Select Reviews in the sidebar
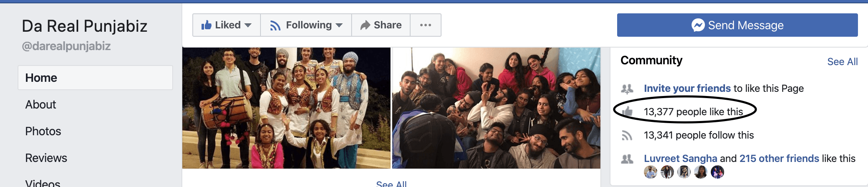Screen dimensions: 868x187 coord(46,158)
